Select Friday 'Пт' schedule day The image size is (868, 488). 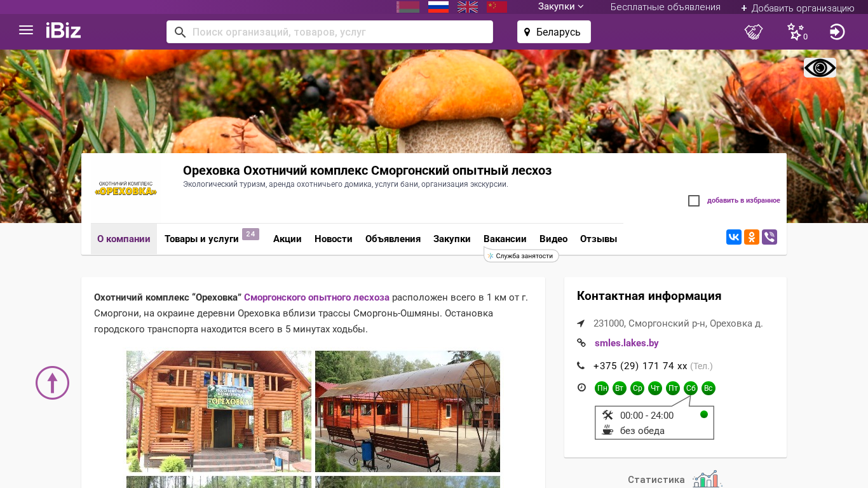coord(673,388)
